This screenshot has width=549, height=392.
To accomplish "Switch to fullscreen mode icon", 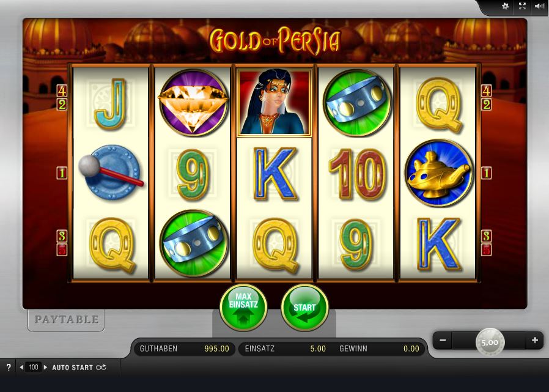I will click(522, 6).
